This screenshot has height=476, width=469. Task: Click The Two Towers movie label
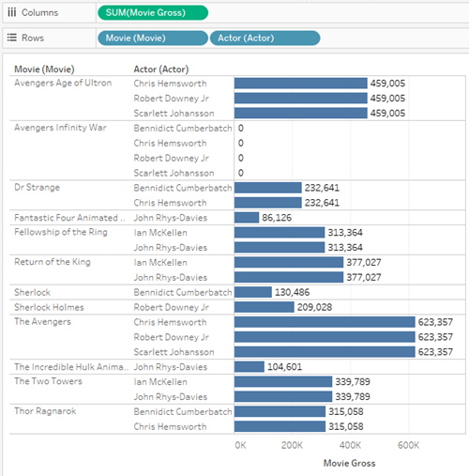48,381
